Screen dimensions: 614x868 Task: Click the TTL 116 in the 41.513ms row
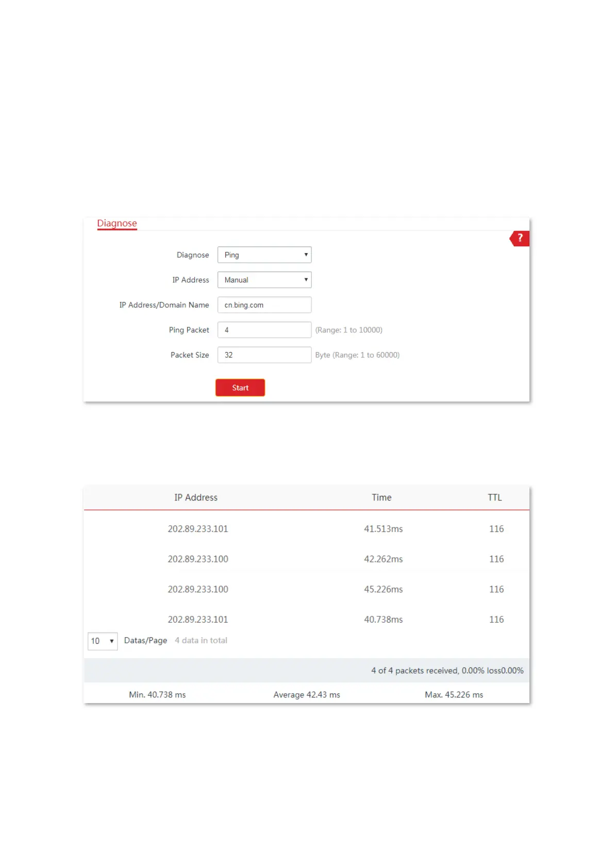[496, 529]
